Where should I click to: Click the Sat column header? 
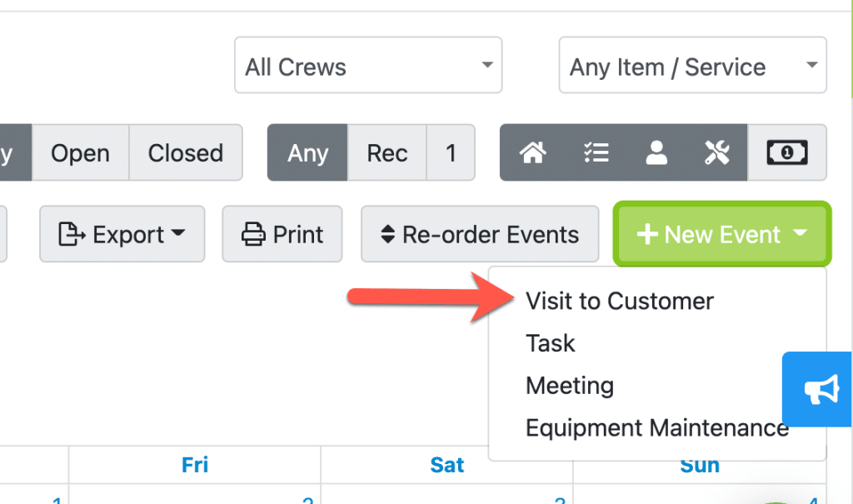coord(447,465)
